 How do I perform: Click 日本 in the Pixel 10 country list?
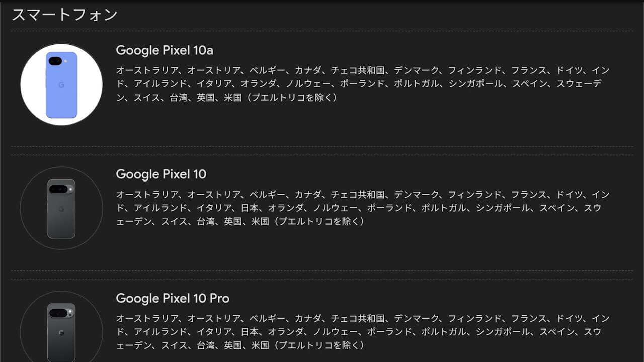pos(250,208)
